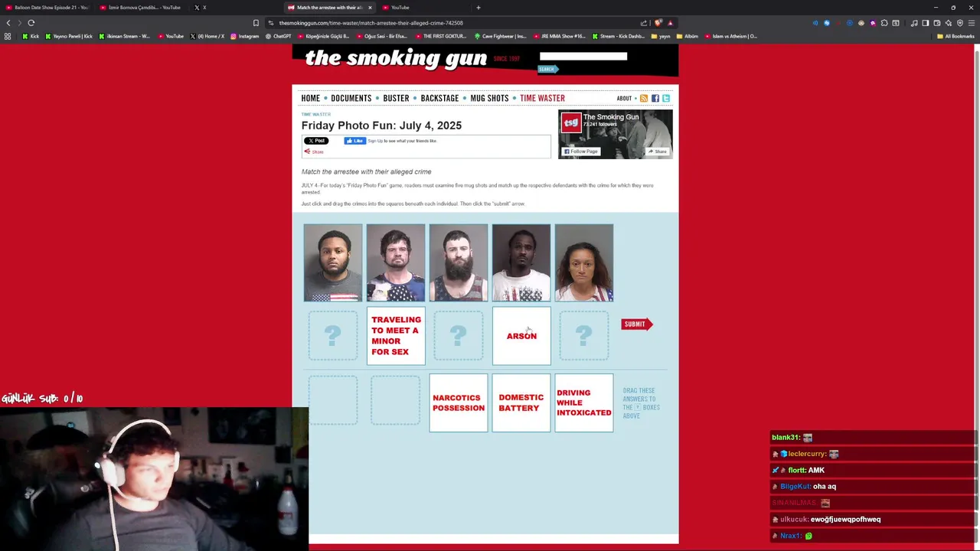Click the woman's mugshot photo

point(584,262)
